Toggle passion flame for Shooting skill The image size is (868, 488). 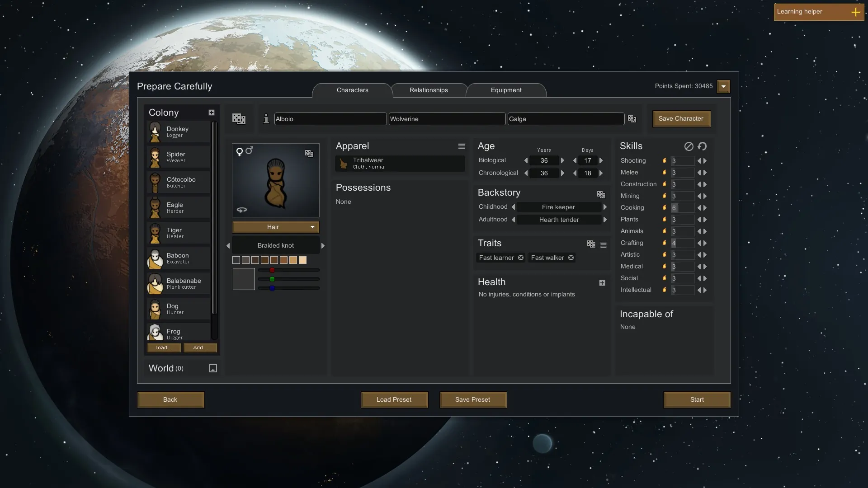664,160
